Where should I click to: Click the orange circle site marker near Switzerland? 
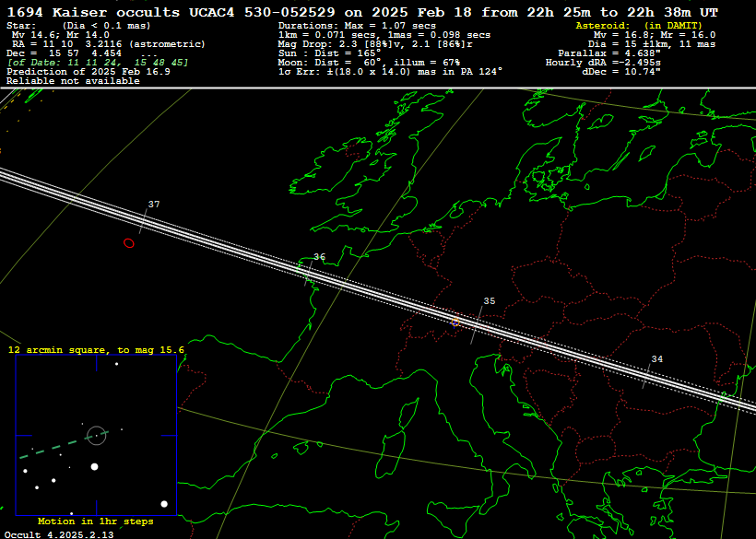[455, 322]
